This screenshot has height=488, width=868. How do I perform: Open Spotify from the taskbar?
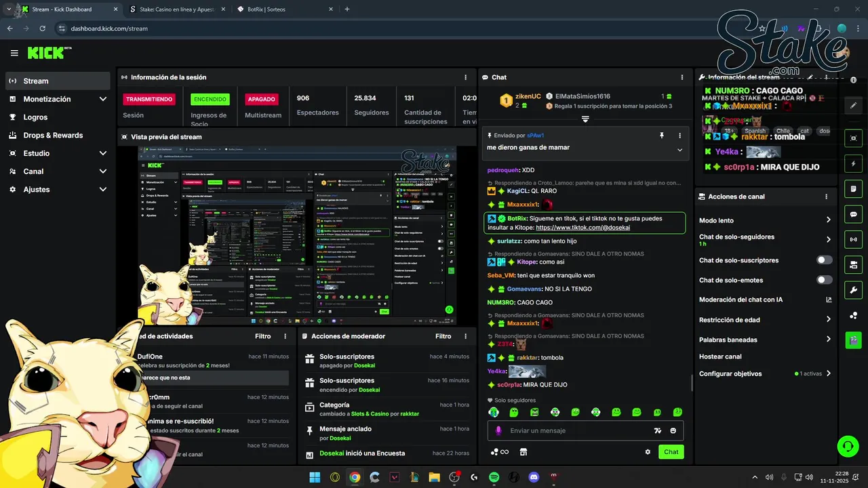[494, 477]
